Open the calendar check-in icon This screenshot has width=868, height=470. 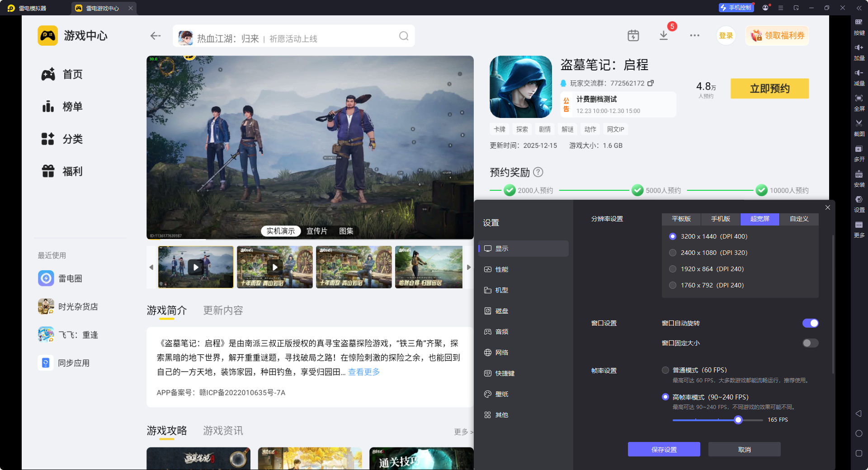tap(633, 36)
